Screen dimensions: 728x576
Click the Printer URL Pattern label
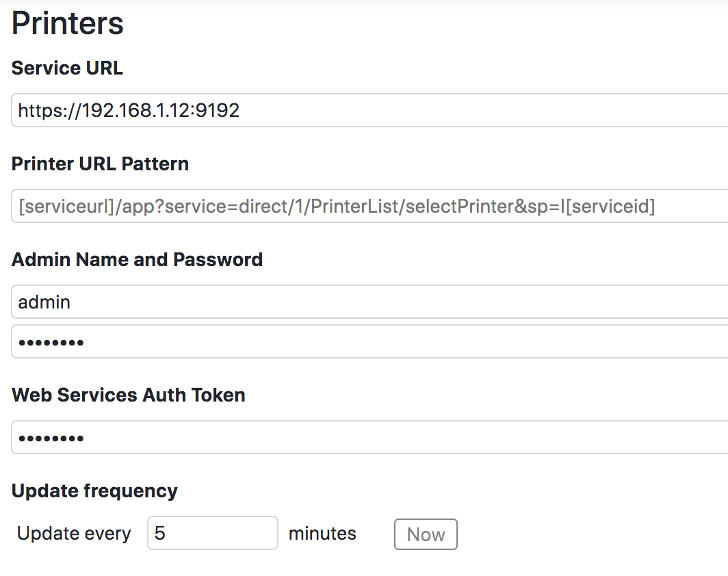pos(100,164)
